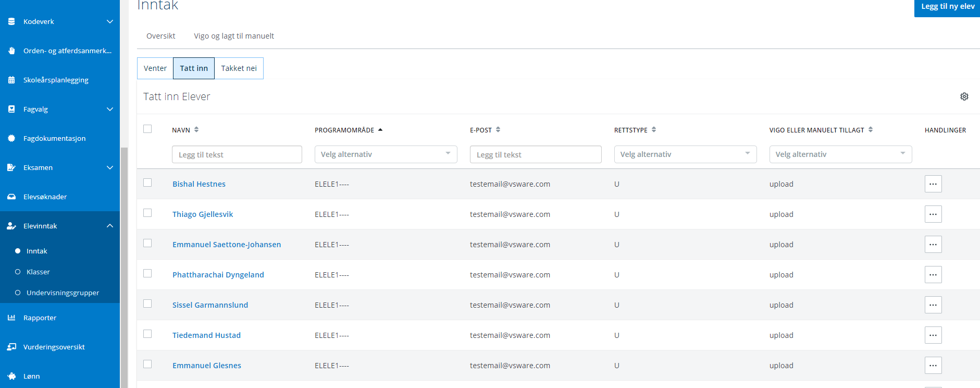Select the Tatt inn tab
Screen dimensions: 980x388
[x=194, y=68]
